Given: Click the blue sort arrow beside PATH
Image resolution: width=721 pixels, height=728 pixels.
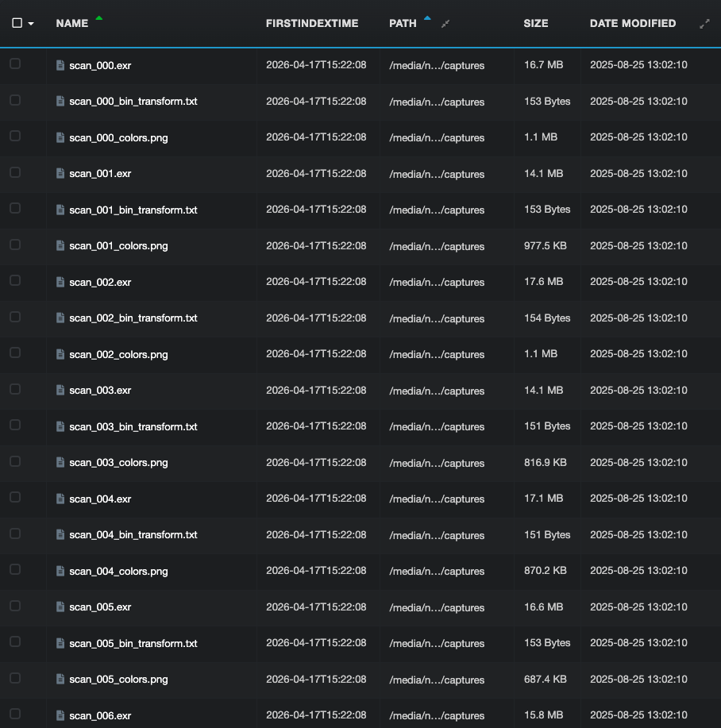Looking at the screenshot, I should point(427,18).
